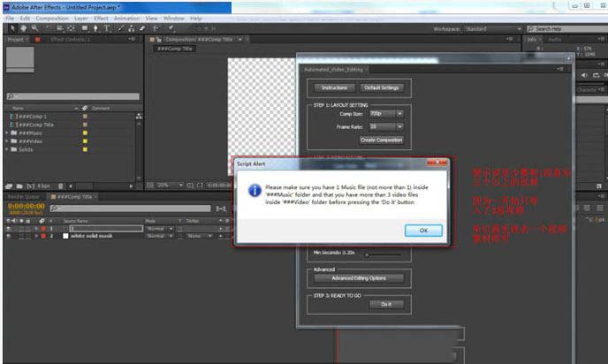Select the Pan Behind anchor tool
Viewport: 608px width, 364px height.
pos(71,28)
